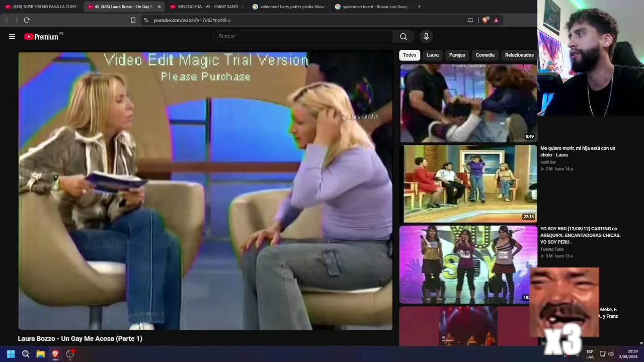Select the Laura filter chip
Screen dimensions: 644x362
click(x=433, y=55)
